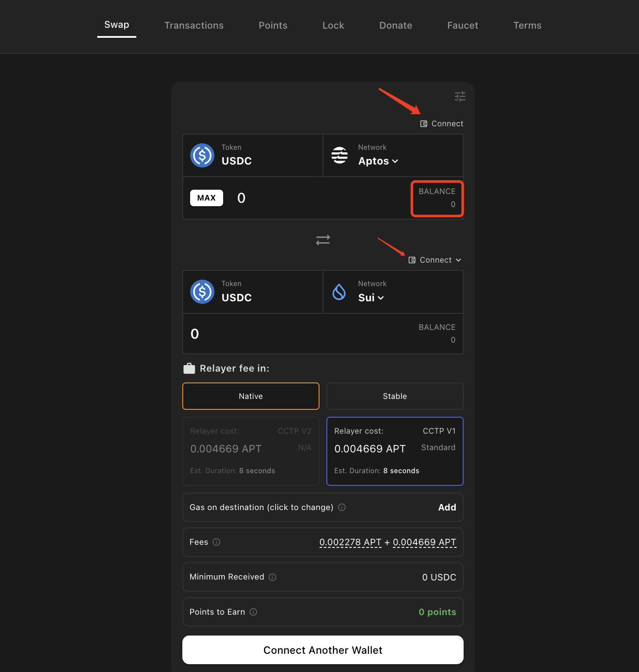Image resolution: width=639 pixels, height=672 pixels.
Task: Click the destination USDC token icon
Action: click(202, 292)
